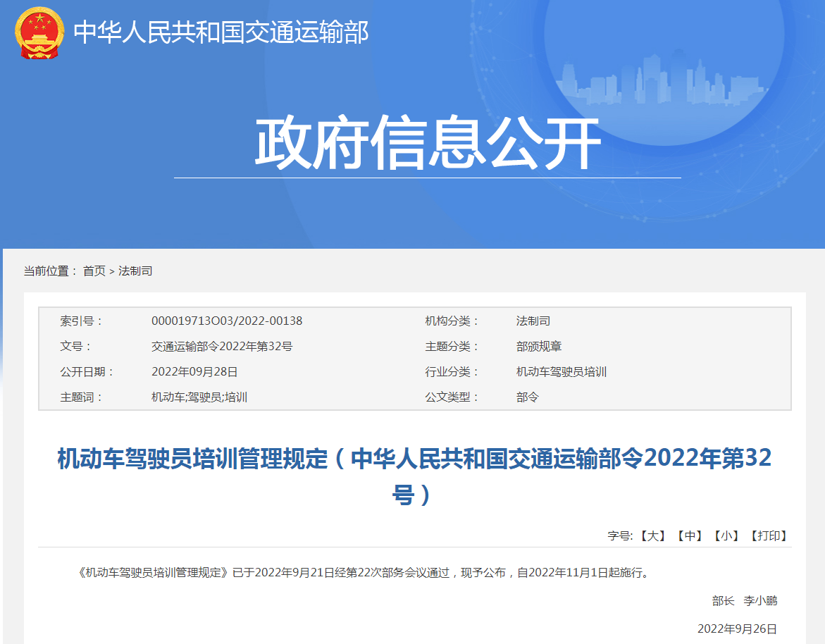Choose the 【小】 font size option
The width and height of the screenshot is (825, 644).
pos(726,535)
